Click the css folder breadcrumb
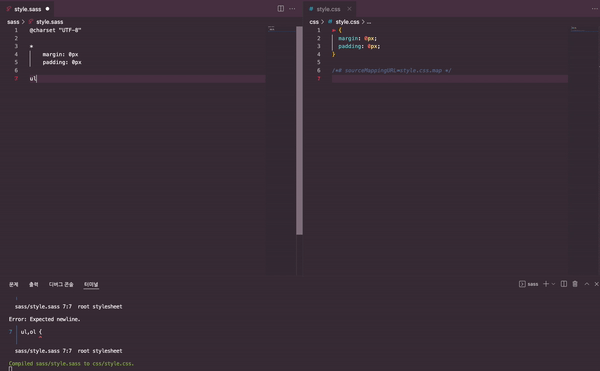This screenshot has width=600, height=371. click(x=314, y=22)
